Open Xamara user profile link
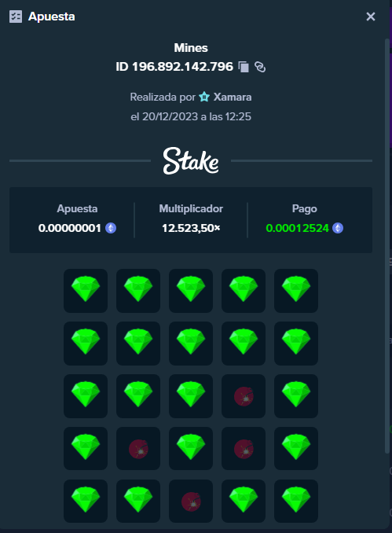 (233, 97)
